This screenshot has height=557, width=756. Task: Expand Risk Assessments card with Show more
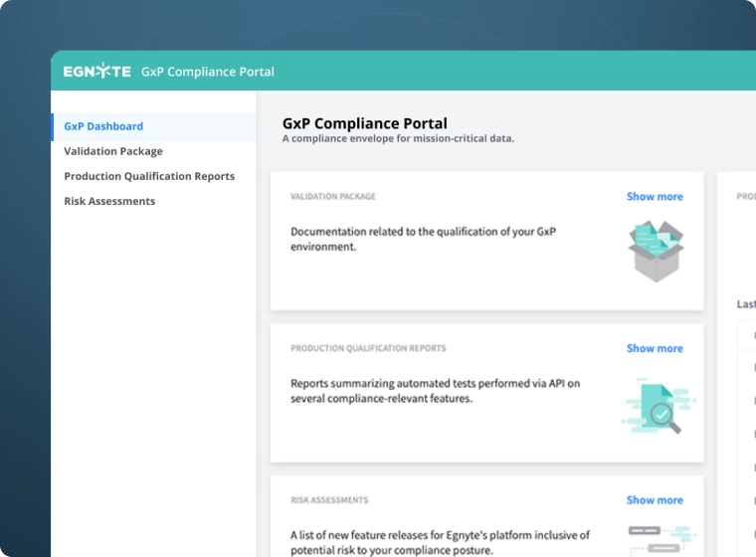point(655,500)
